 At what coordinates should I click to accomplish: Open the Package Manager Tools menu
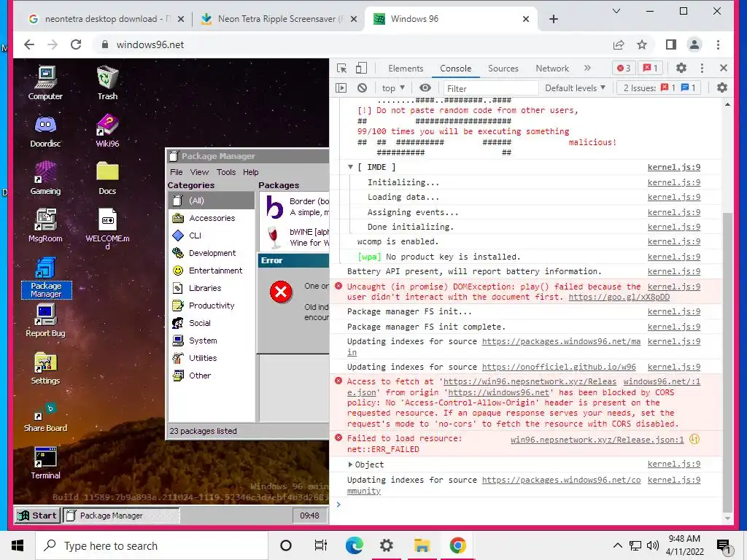(x=226, y=172)
